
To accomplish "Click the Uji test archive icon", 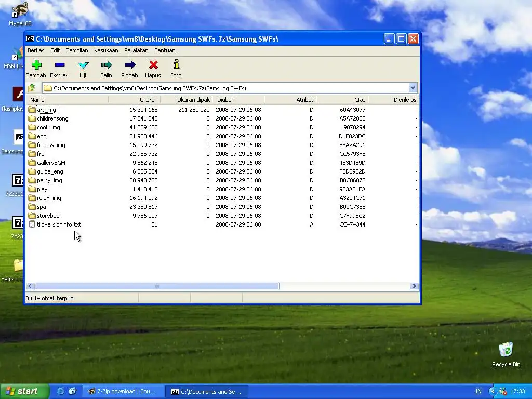I will pyautogui.click(x=83, y=65).
